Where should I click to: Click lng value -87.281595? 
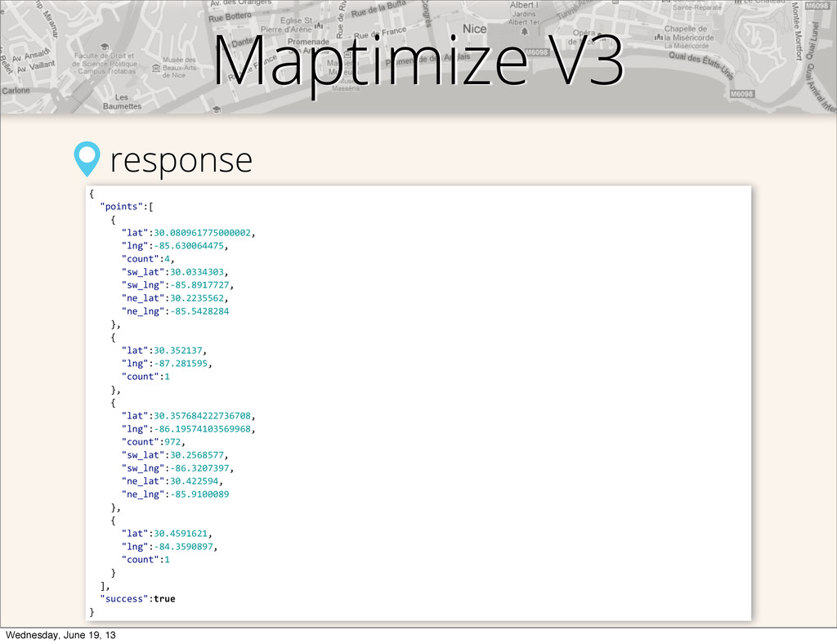pos(181,364)
